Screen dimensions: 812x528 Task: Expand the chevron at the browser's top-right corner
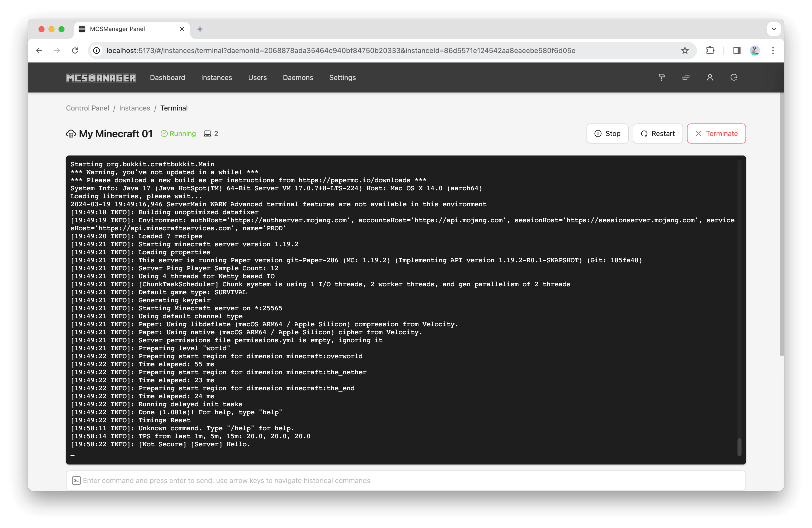pyautogui.click(x=774, y=29)
